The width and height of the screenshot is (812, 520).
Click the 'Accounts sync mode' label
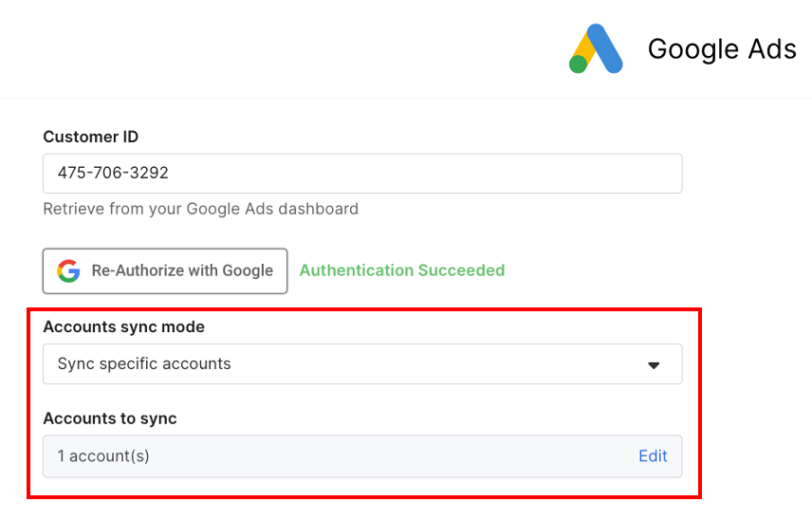123,327
